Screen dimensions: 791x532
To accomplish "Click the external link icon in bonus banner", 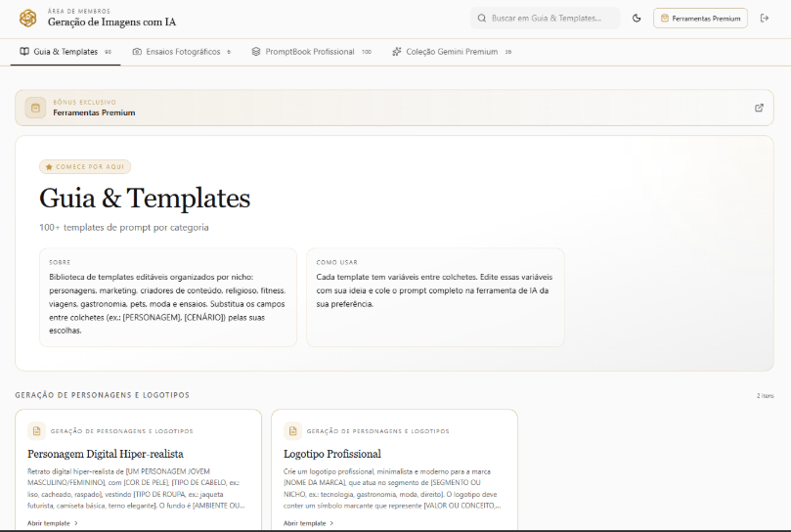I will (x=759, y=108).
